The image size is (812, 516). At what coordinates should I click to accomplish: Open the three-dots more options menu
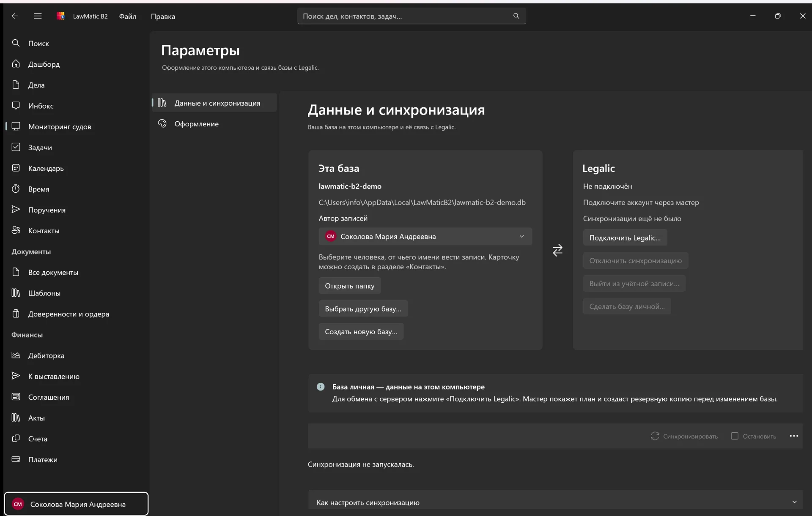coord(794,436)
